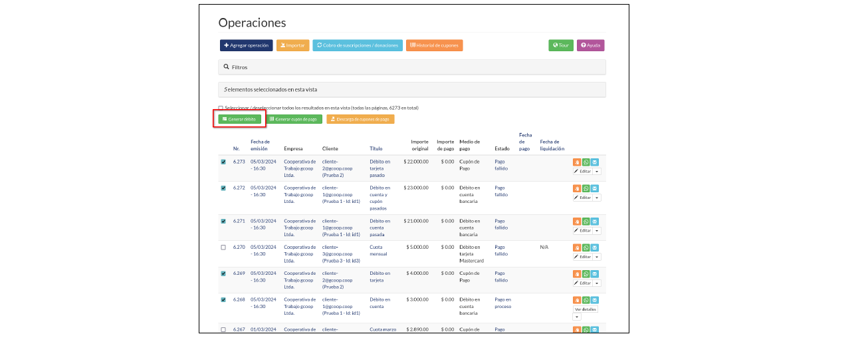This screenshot has width=868, height=344.
Task: Click the magnifier icon in Filtros bar
Action: pos(227,67)
